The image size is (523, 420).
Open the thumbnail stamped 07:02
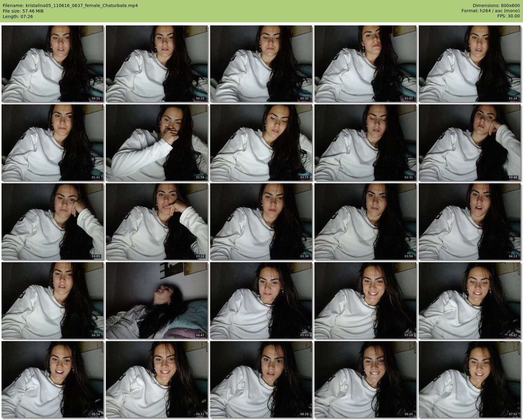(470, 379)
